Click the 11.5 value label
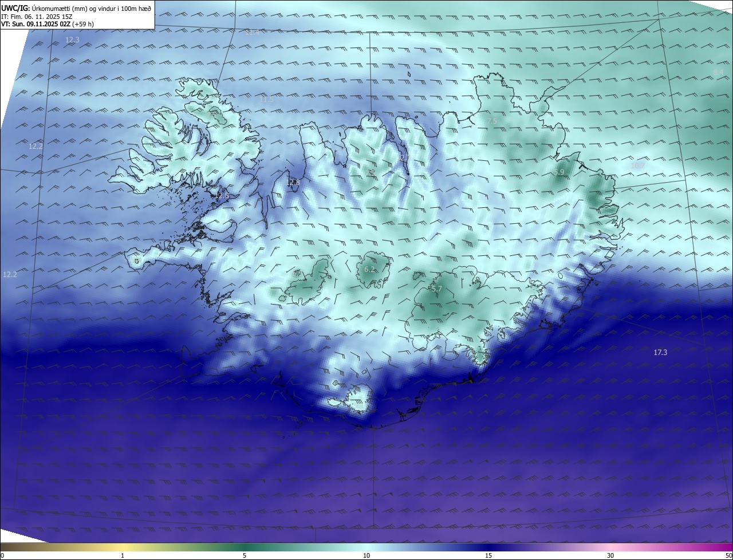This screenshot has height=560, width=733. tap(266, 100)
